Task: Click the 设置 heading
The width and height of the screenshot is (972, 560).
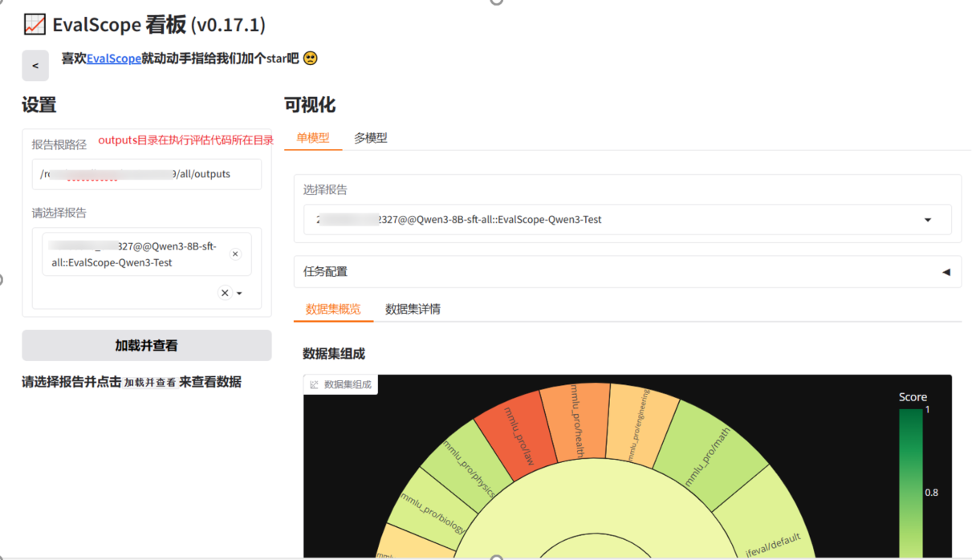Action: [39, 105]
